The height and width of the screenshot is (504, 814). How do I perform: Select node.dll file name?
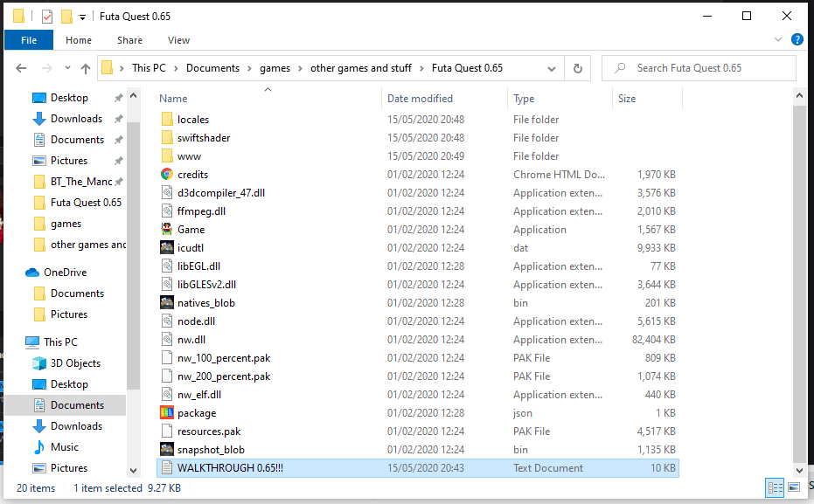[x=196, y=321]
